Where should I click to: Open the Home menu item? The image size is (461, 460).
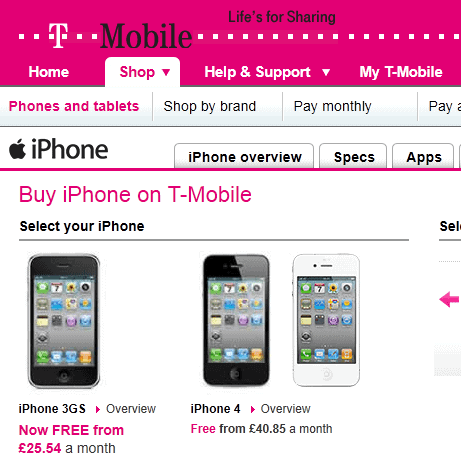pos(49,72)
